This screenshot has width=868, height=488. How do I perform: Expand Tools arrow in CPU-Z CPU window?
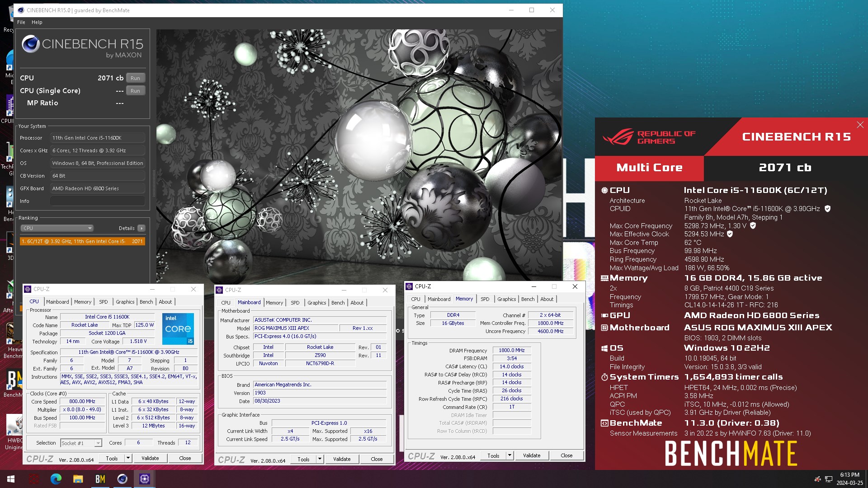pos(128,458)
